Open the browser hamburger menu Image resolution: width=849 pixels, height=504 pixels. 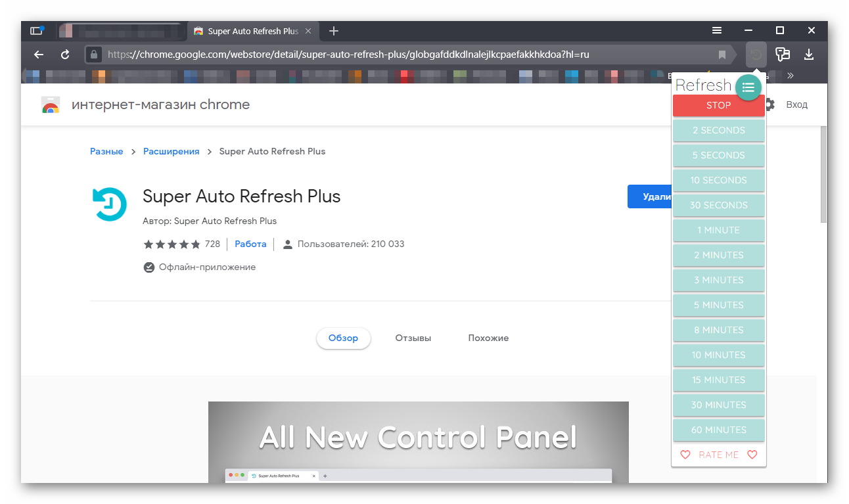coord(717,31)
